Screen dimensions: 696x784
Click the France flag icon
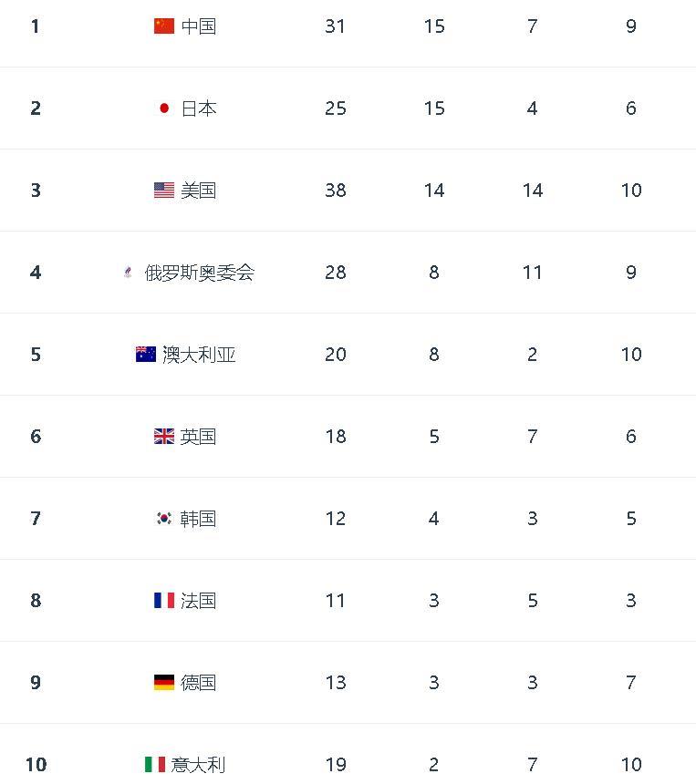coord(164,600)
